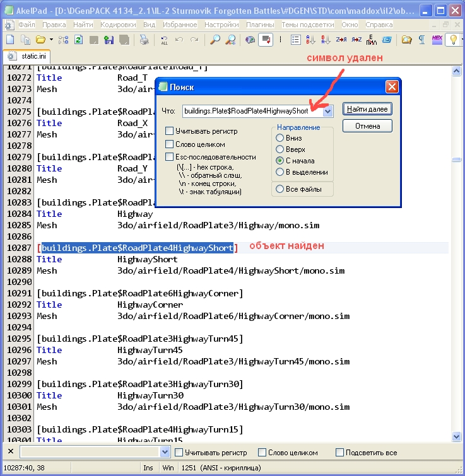465x476 pixels.
Task: Click the vertical scrollbar thumb
Action: [456, 160]
